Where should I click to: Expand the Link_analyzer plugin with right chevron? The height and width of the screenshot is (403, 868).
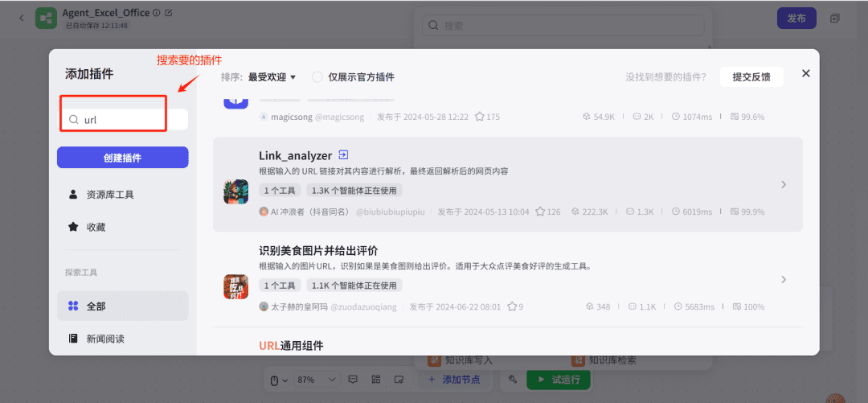(x=784, y=184)
